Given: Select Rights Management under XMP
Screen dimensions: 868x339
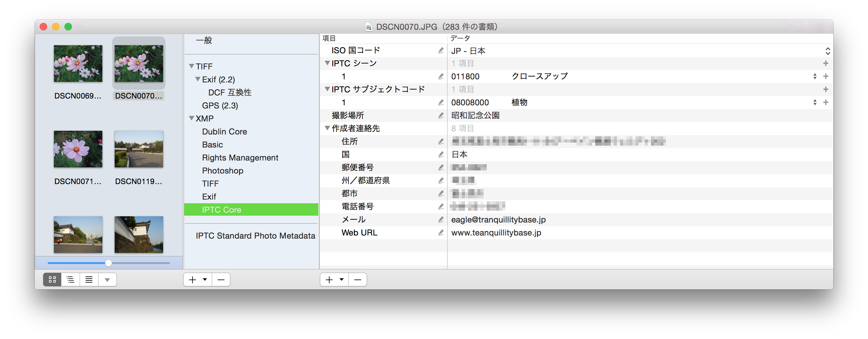Looking at the screenshot, I should click(240, 158).
